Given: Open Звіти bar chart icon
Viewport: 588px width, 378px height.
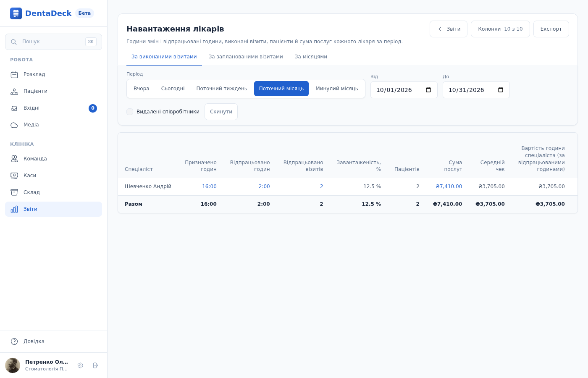Looking at the screenshot, I should tap(14, 209).
